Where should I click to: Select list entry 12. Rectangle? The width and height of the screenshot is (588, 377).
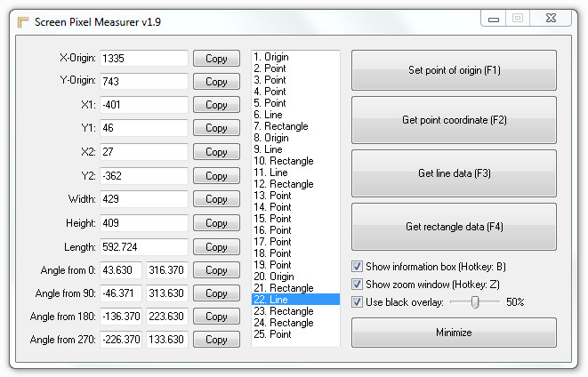click(295, 184)
